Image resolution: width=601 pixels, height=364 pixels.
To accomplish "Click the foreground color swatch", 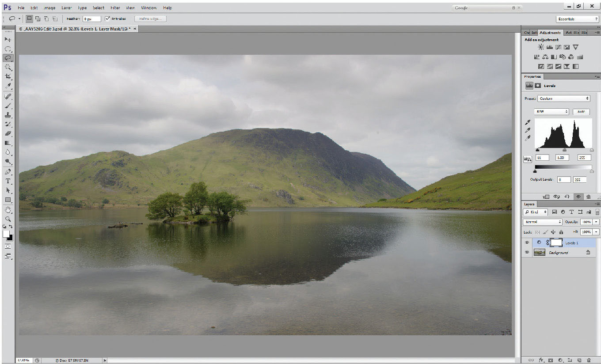I will coord(6,233).
